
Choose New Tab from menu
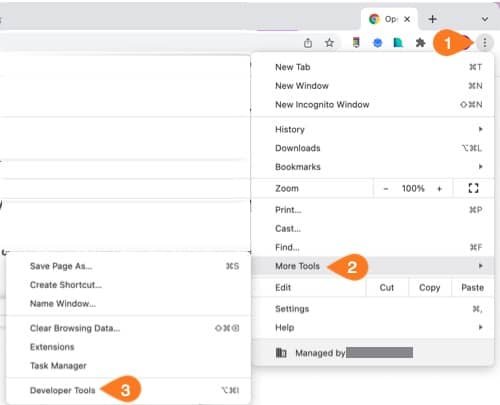(373, 67)
